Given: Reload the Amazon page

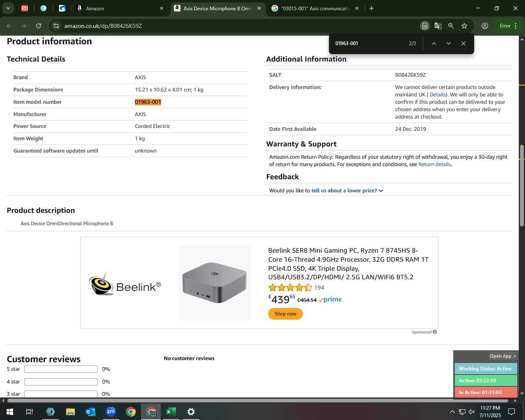Looking at the screenshot, I should coord(39,26).
